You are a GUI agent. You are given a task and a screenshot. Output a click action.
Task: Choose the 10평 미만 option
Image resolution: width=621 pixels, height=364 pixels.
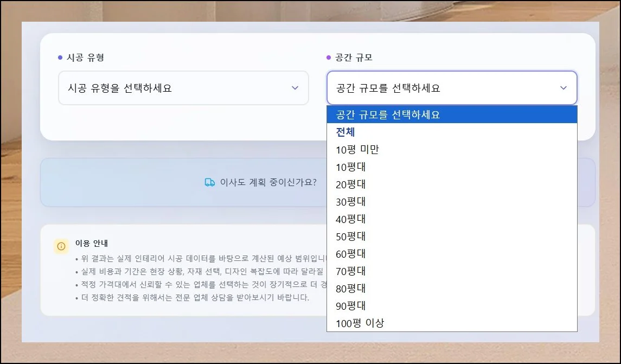451,150
